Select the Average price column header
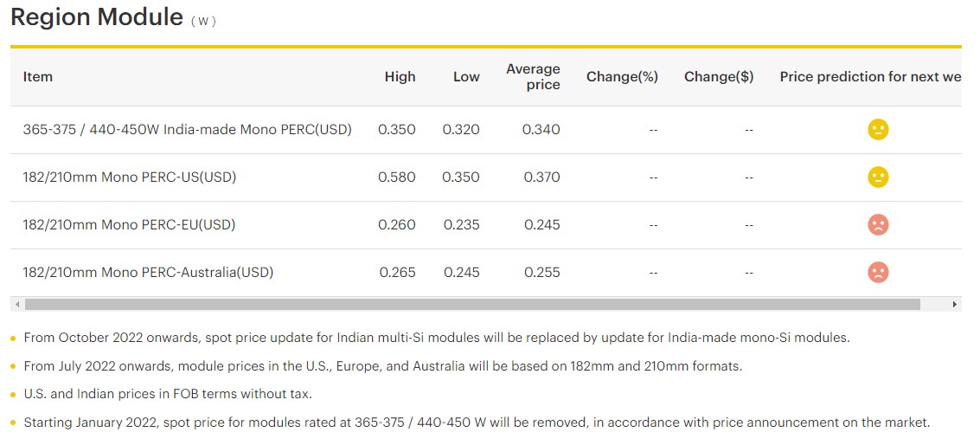Image resolution: width=980 pixels, height=445 pixels. point(533,76)
